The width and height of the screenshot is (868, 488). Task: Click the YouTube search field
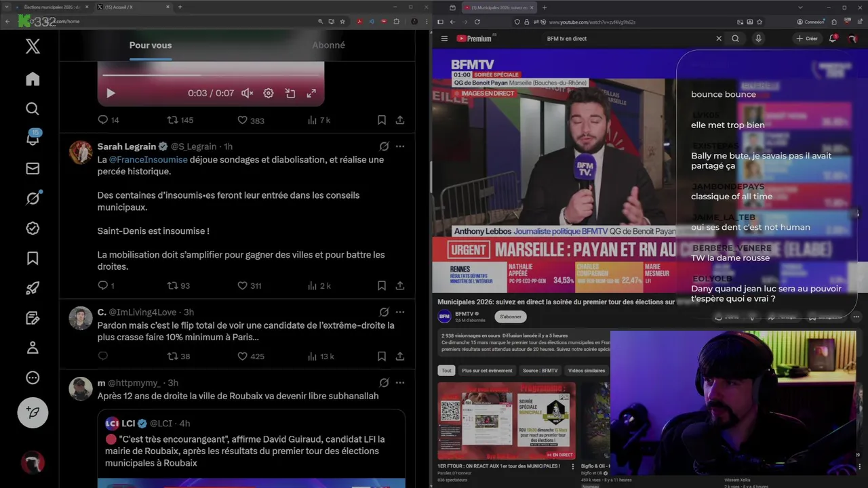[x=629, y=39]
